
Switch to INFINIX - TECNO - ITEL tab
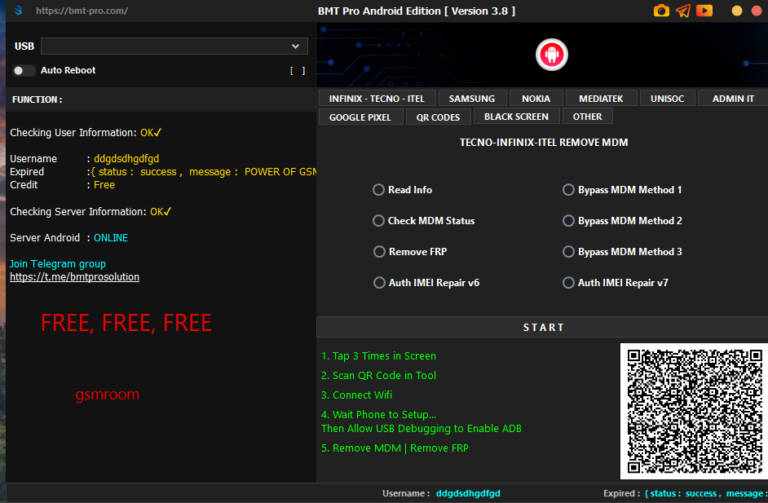(377, 98)
